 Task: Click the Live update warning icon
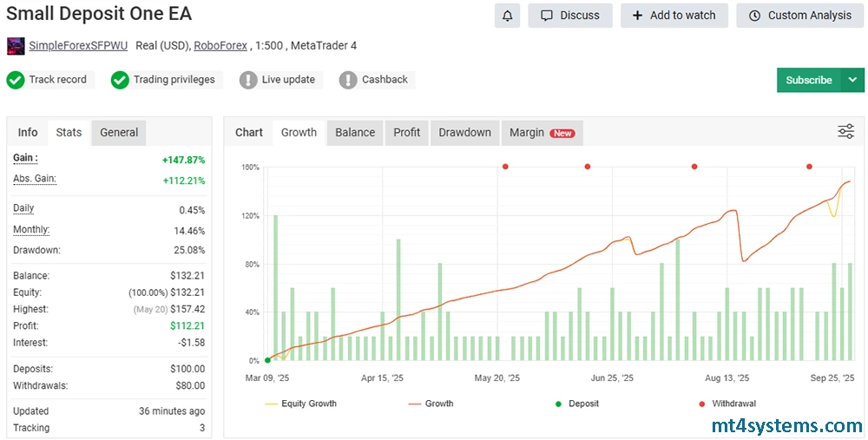point(248,80)
